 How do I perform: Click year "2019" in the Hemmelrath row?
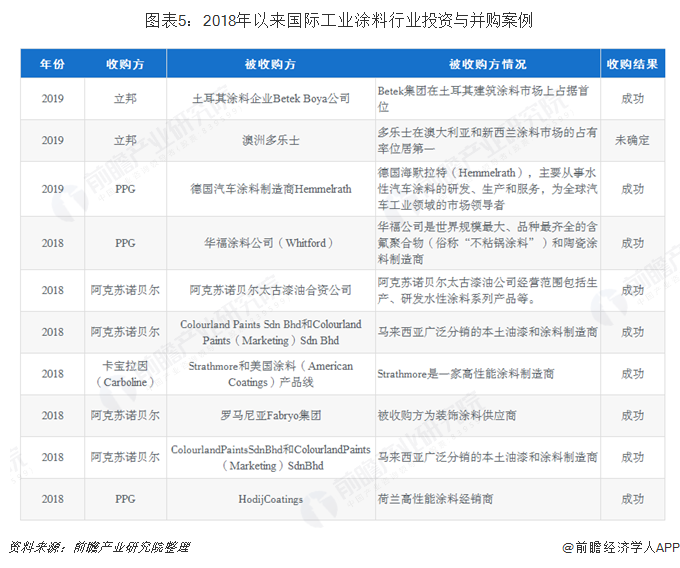(52, 189)
